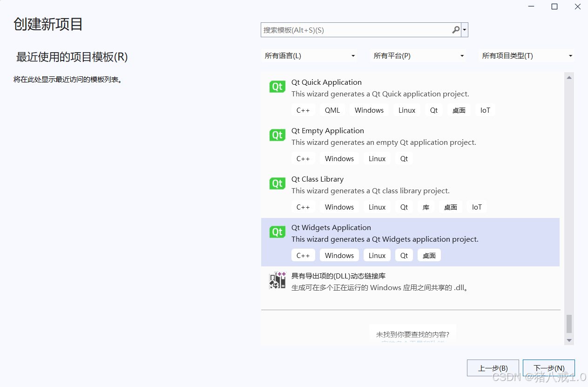The image size is (588, 387).
Task: Select the Qt Quick Application template
Action: coord(410,97)
